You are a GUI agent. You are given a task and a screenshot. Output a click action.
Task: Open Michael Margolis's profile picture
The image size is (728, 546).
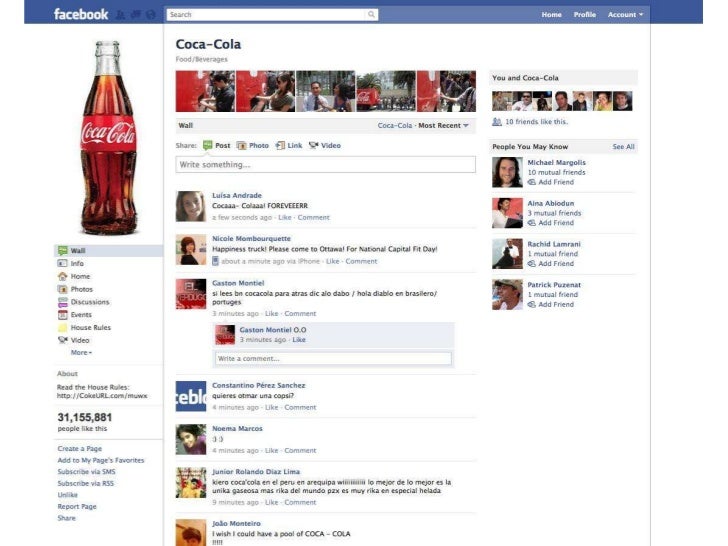(x=507, y=172)
